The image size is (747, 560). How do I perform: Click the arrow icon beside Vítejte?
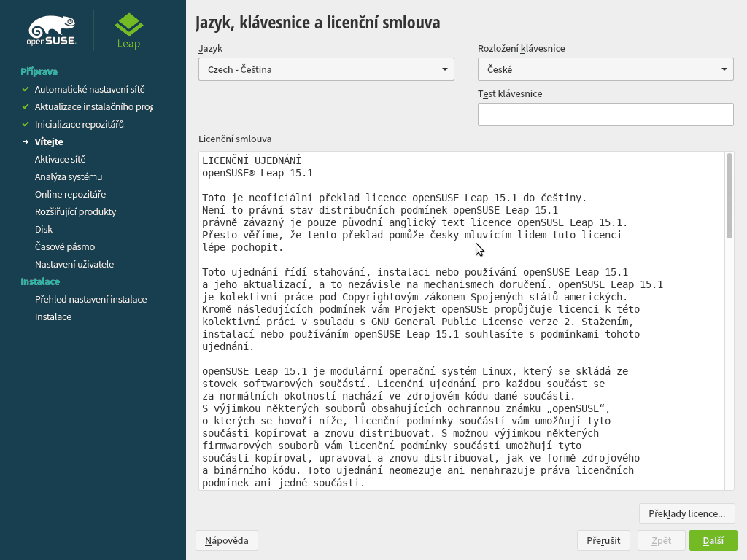tap(26, 141)
